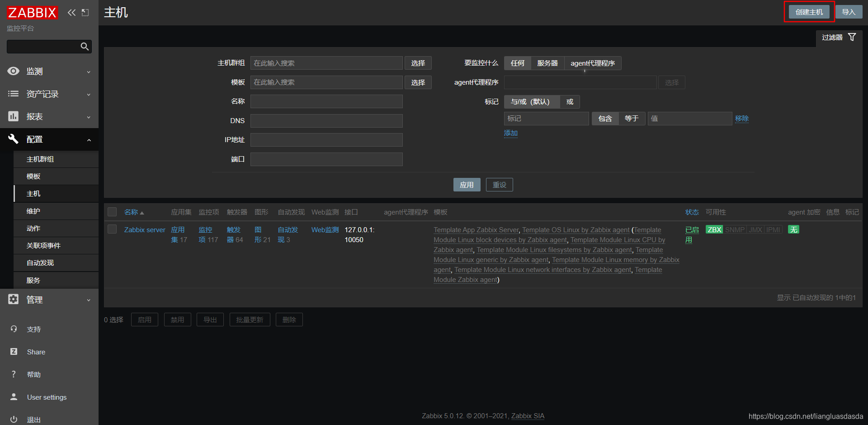Click the sidebar search magnifier icon
Screen dimensions: 868x425
tap(85, 47)
